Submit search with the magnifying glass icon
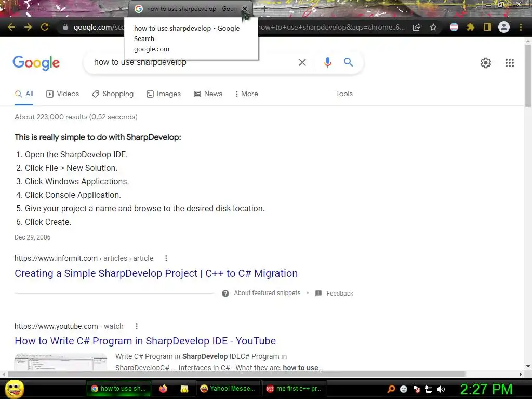Viewport: 532px width, 399px height. pos(348,62)
